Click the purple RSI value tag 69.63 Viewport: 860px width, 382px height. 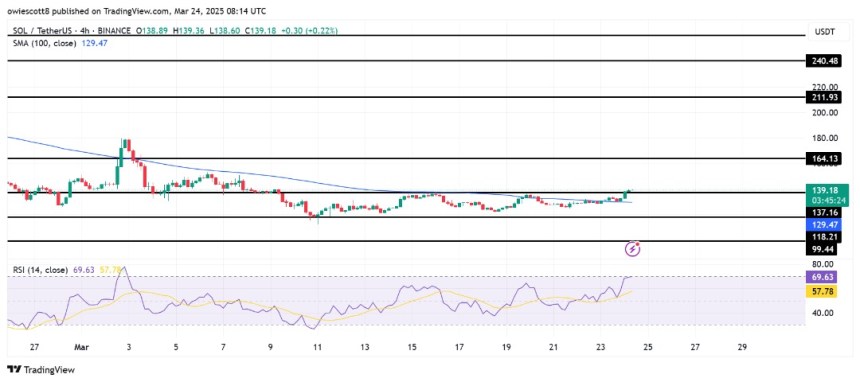point(822,278)
